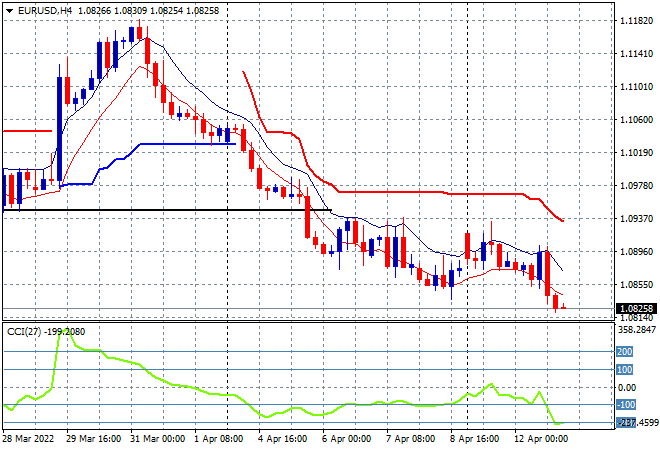Screen dimensions: 660x450
Task: Click the thick red stepped line near 1.09780
Action: point(400,191)
